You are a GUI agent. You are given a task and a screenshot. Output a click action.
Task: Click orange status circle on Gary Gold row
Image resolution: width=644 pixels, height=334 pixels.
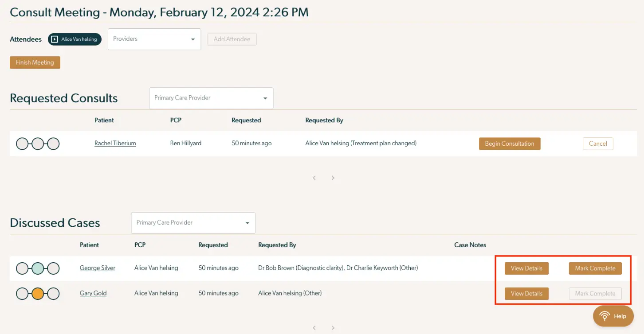point(38,293)
